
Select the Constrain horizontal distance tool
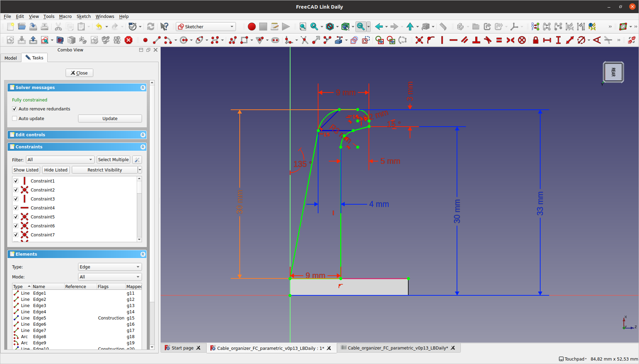pos(548,40)
